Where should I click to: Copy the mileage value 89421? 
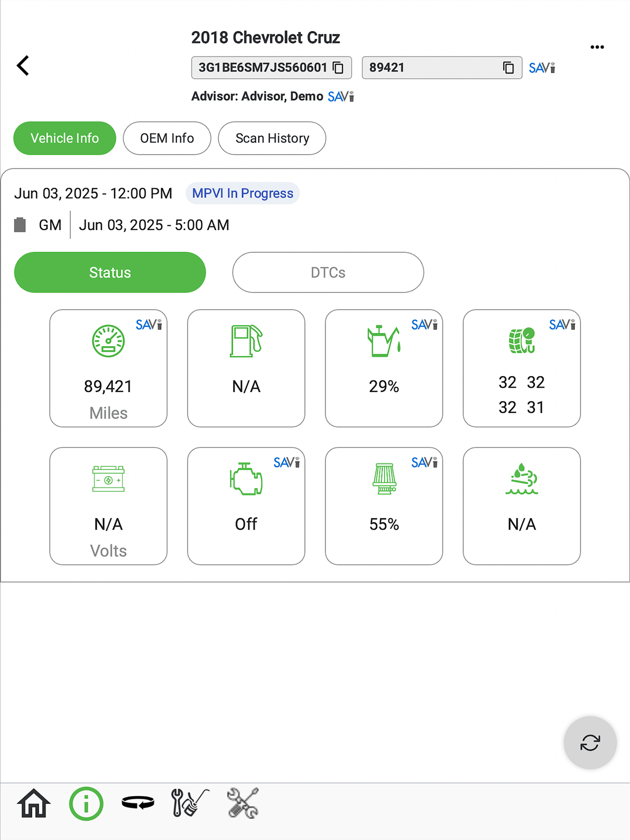tap(508, 67)
